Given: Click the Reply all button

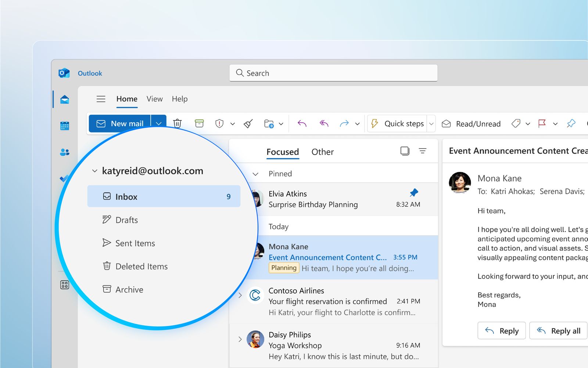Looking at the screenshot, I should 558,330.
